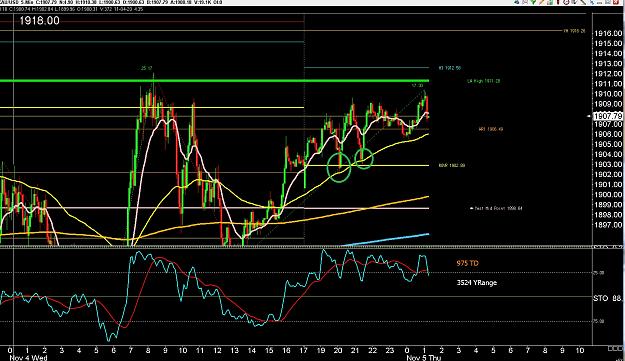Image resolution: width=625 pixels, height=361 pixels.
Task: Click hour 20 on the time axis
Action: (x=338, y=351)
